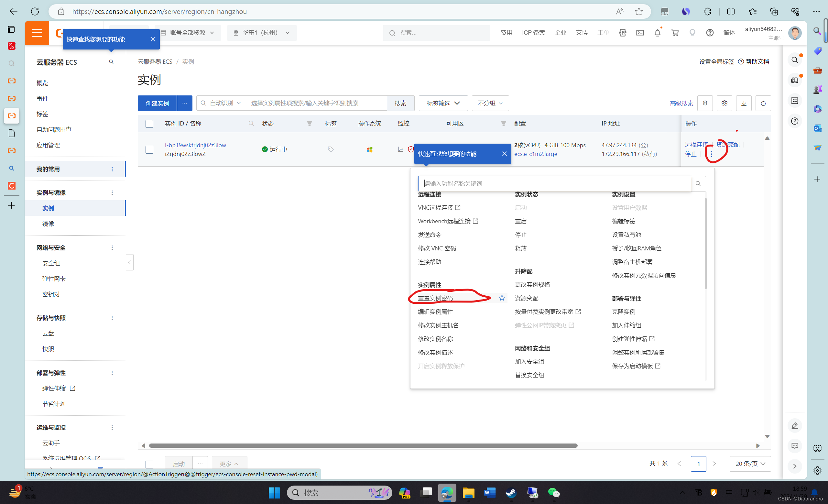Star the 重置实例密码 function as favorite
The width and height of the screenshot is (828, 504).
tap(502, 298)
